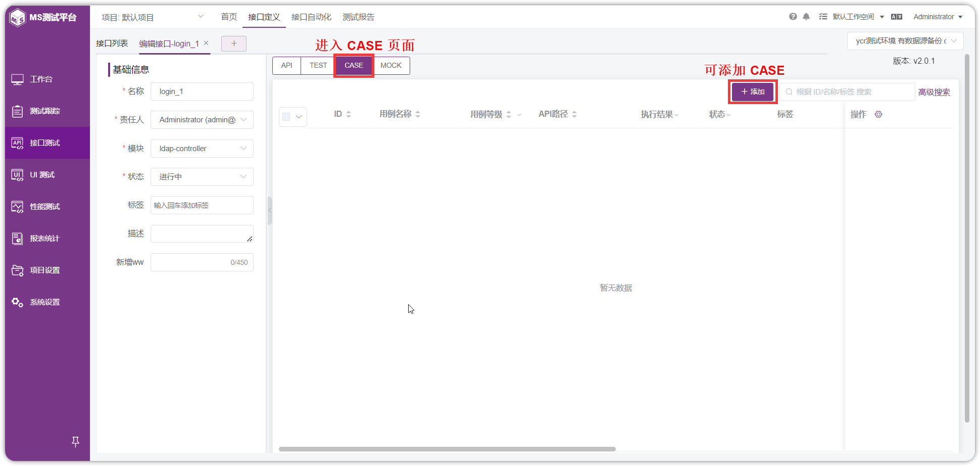Open 高级搜索 advanced search link
Image resolution: width=980 pixels, height=466 pixels.
tap(934, 92)
